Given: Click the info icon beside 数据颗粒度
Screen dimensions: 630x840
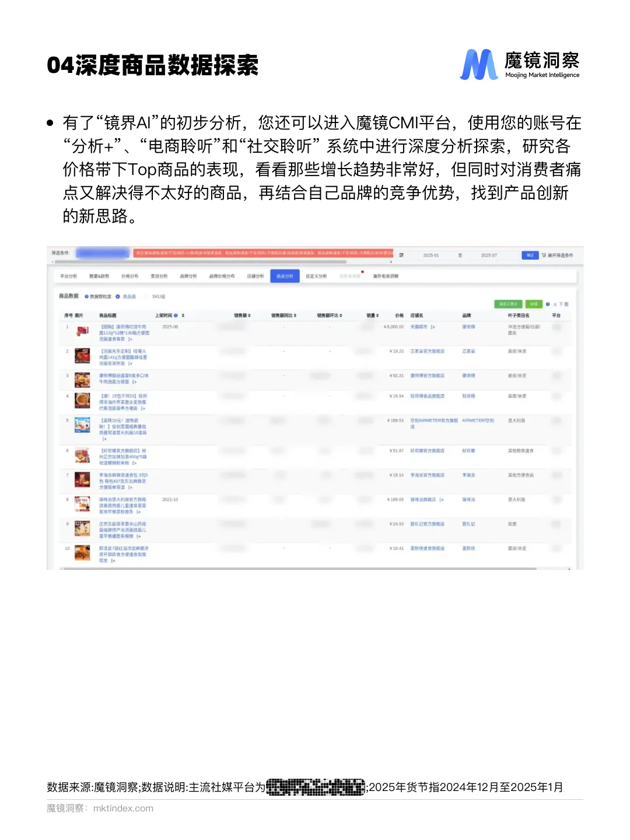Looking at the screenshot, I should click(86, 296).
